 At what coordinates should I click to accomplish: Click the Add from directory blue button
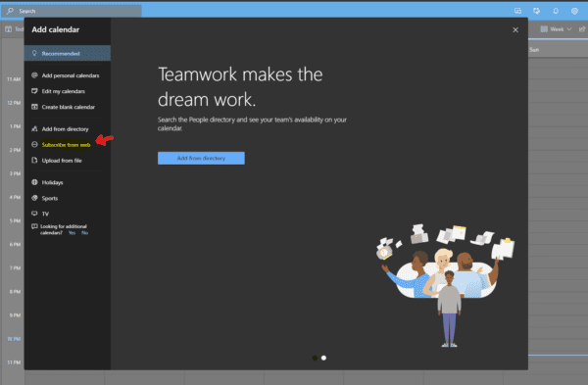coord(201,158)
